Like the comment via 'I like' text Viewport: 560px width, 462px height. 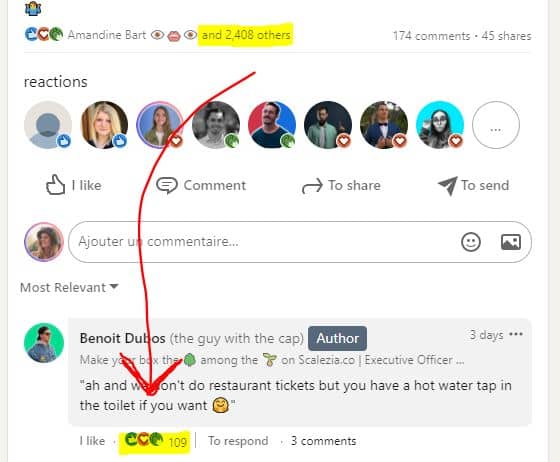pos(92,441)
